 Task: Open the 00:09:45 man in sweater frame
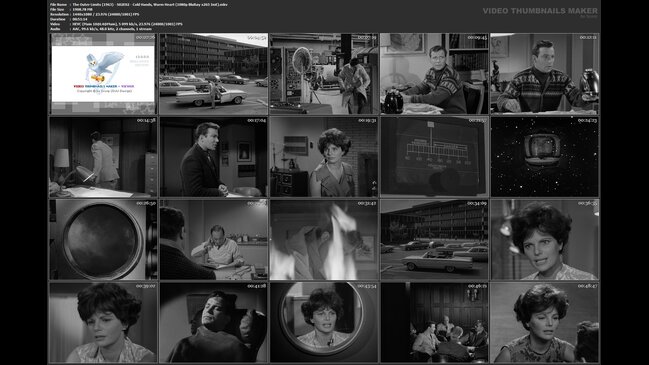coord(434,74)
